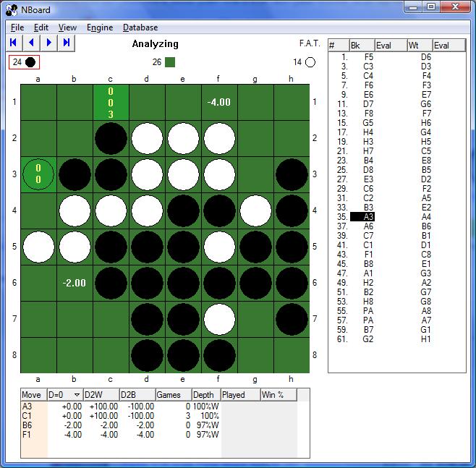Jump to first move of game
This screenshot has width=476, height=468.
pos(14,43)
